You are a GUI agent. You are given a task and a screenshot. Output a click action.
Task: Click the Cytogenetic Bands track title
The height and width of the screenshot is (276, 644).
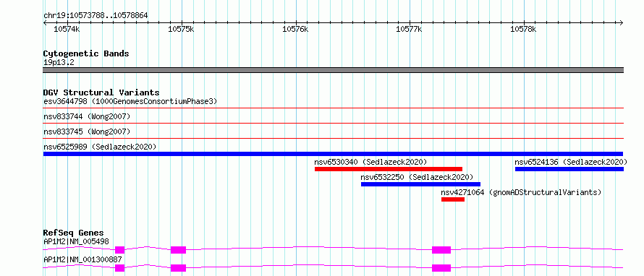[86, 53]
